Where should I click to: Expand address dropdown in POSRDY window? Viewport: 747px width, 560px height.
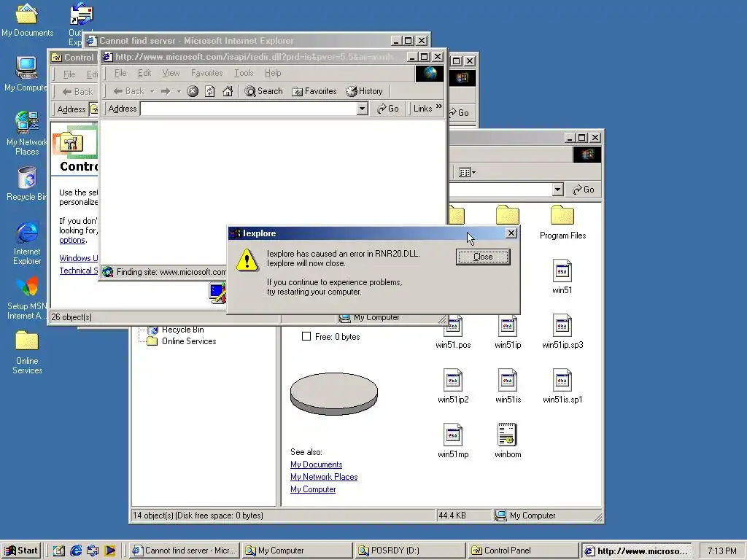[558, 190]
